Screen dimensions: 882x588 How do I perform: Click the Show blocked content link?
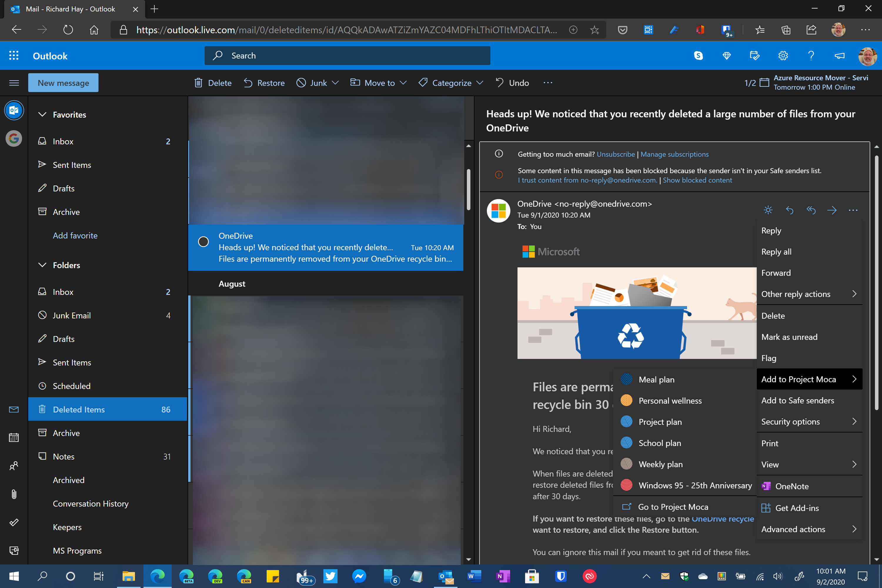point(697,180)
